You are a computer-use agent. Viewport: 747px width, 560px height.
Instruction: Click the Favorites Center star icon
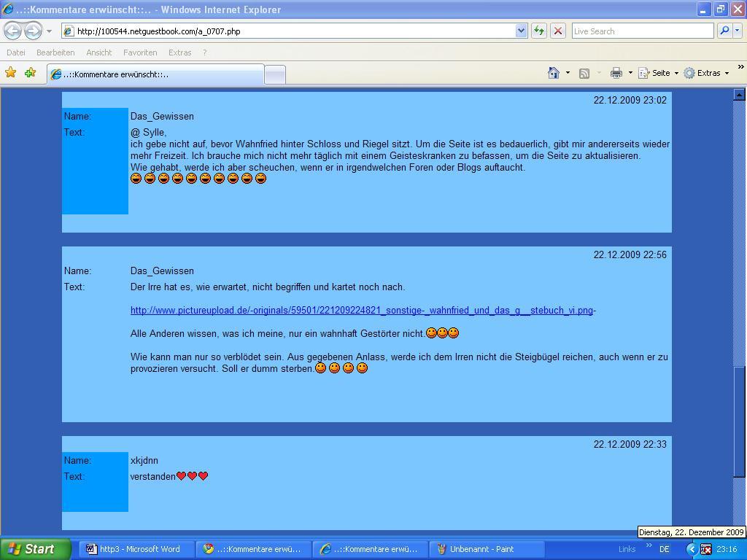[11, 73]
